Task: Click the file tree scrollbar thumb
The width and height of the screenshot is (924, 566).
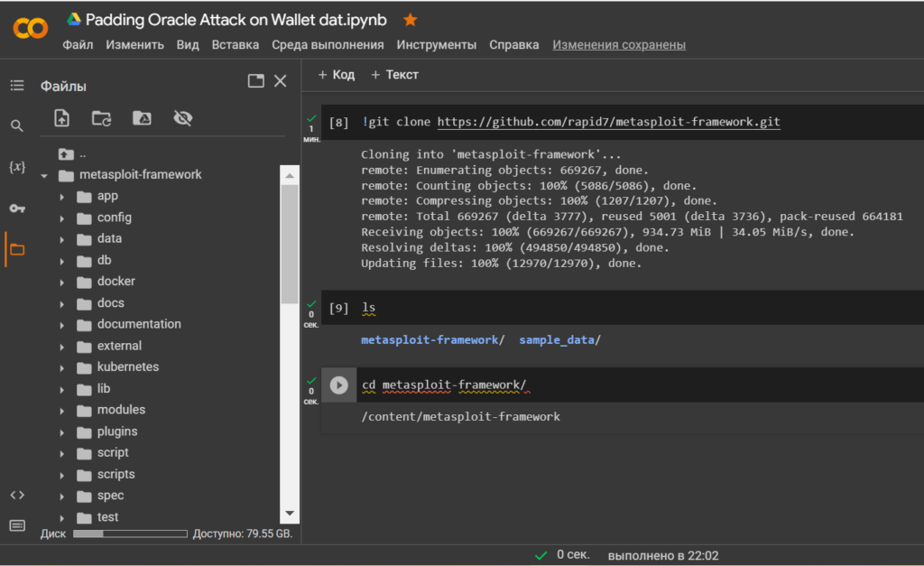Action: [x=290, y=244]
